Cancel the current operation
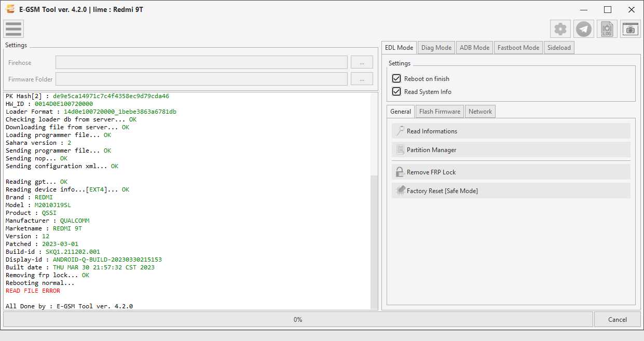Viewport: 644px width, 341px height. (x=618, y=319)
